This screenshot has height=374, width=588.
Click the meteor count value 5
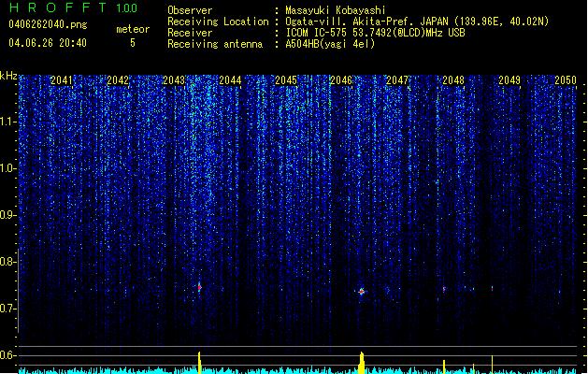coord(133,43)
